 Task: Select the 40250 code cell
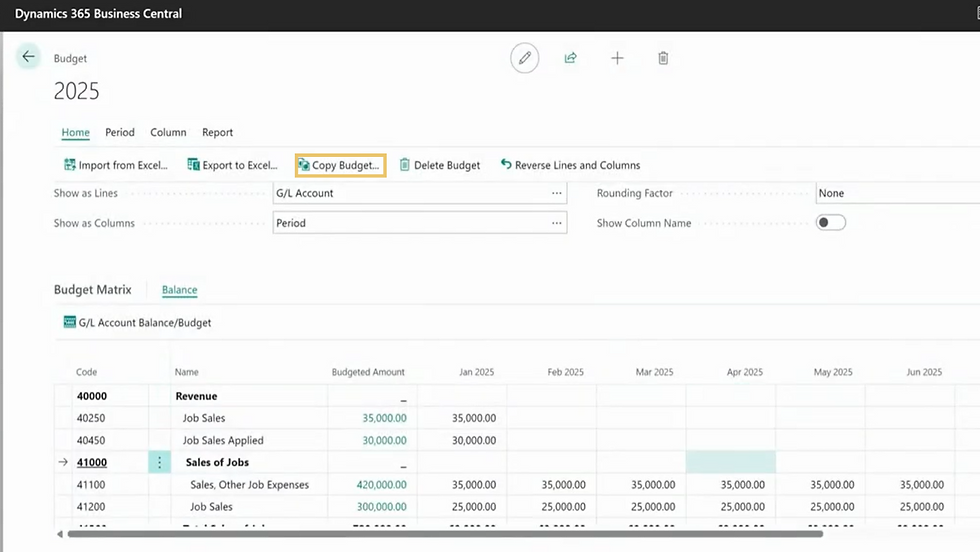91,418
